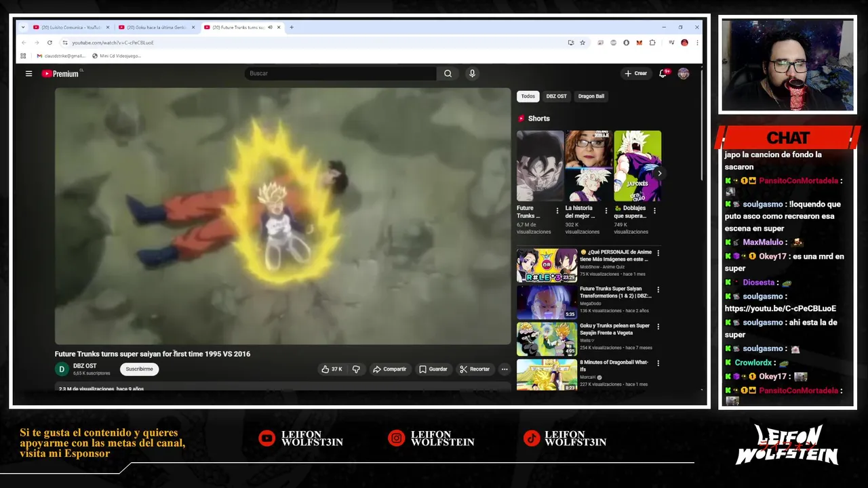This screenshot has width=868, height=488.
Task: Reload the current page
Action: 50,43
